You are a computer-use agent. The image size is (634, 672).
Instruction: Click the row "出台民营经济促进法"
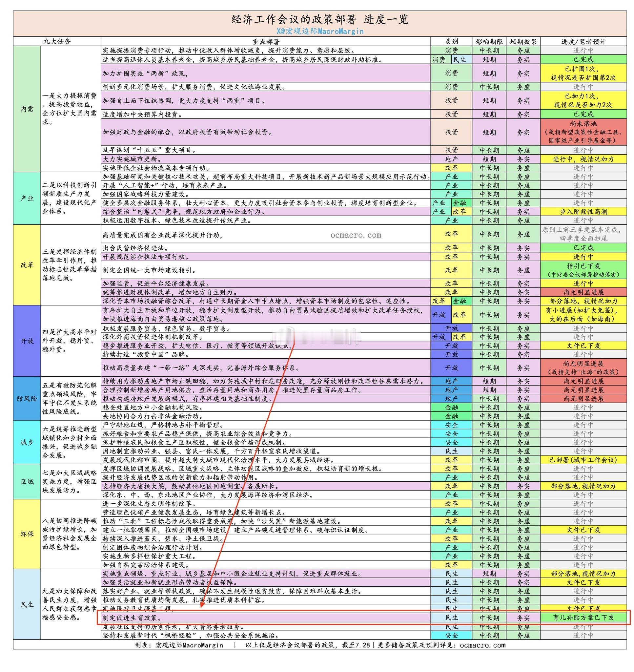click(266, 248)
